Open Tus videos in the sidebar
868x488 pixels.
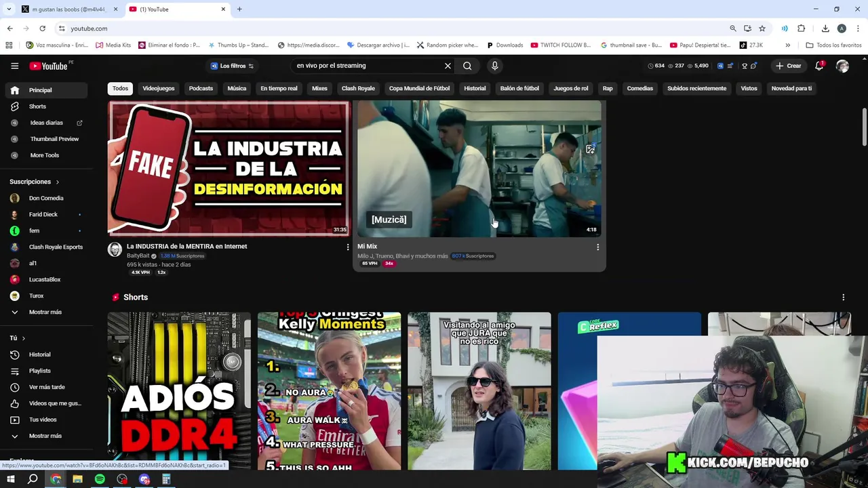[46, 420]
